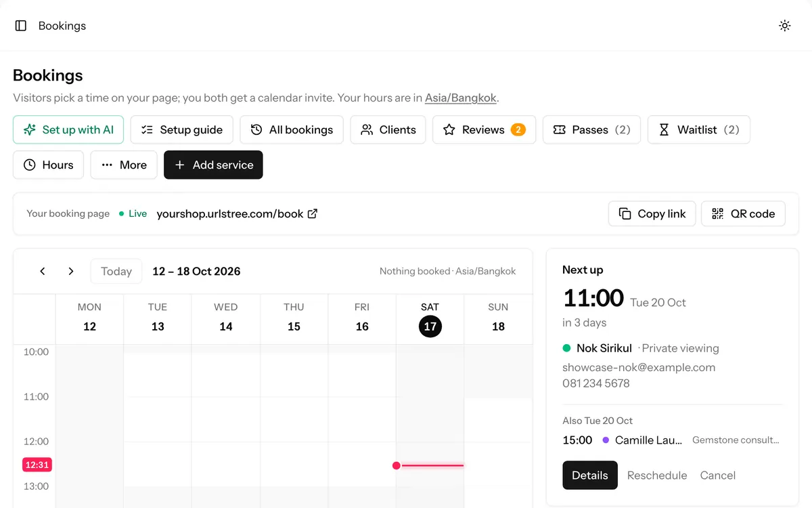
Task: Click Nok Sirikul client name
Action: (x=604, y=348)
